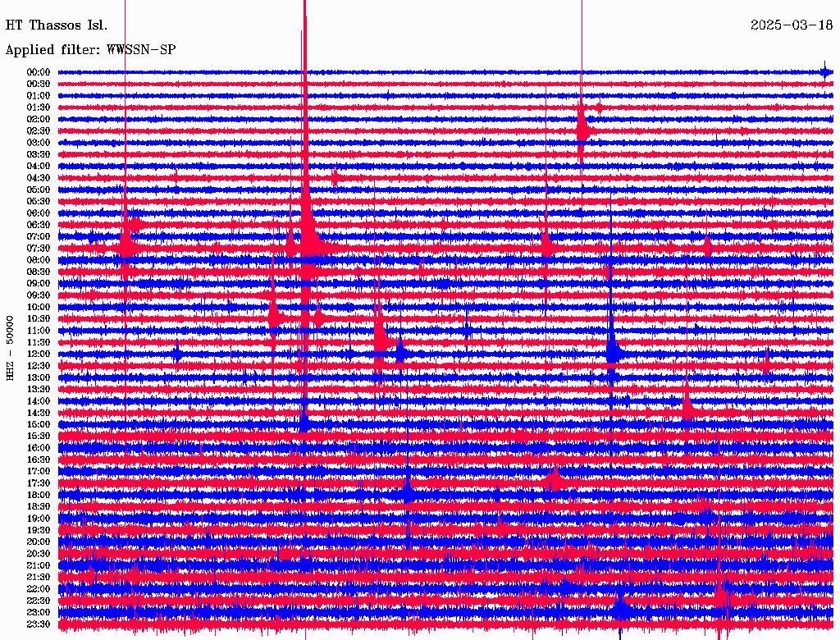
Task: Click the vertical axis label 'HHZ - 50000'
Action: [x=10, y=349]
